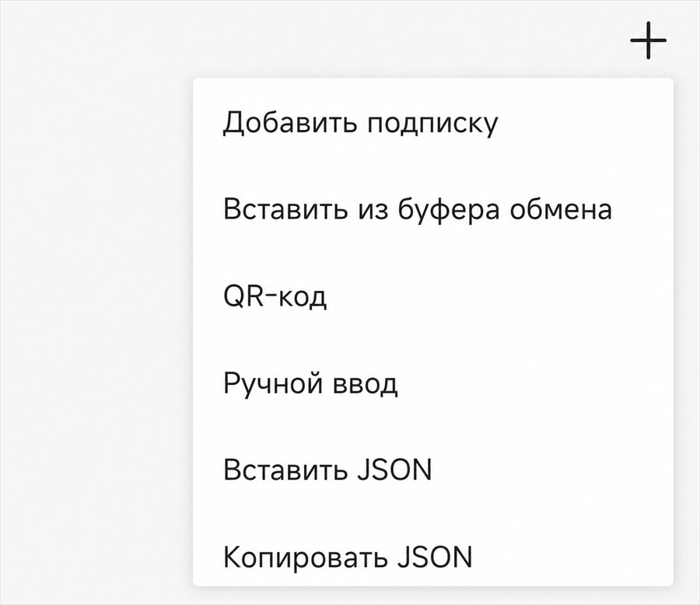This screenshot has width=700, height=605.
Task: Choose "Вставить JSON" in the popup
Action: 433,469
